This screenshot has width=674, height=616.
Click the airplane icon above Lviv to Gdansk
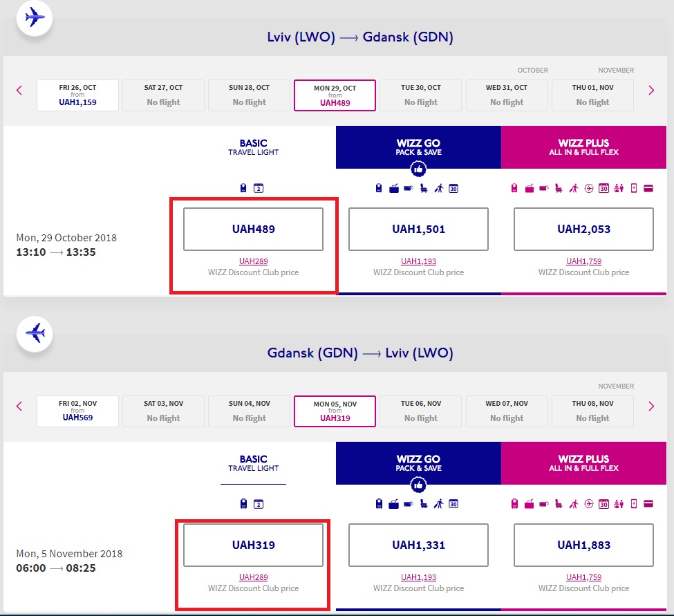click(35, 17)
